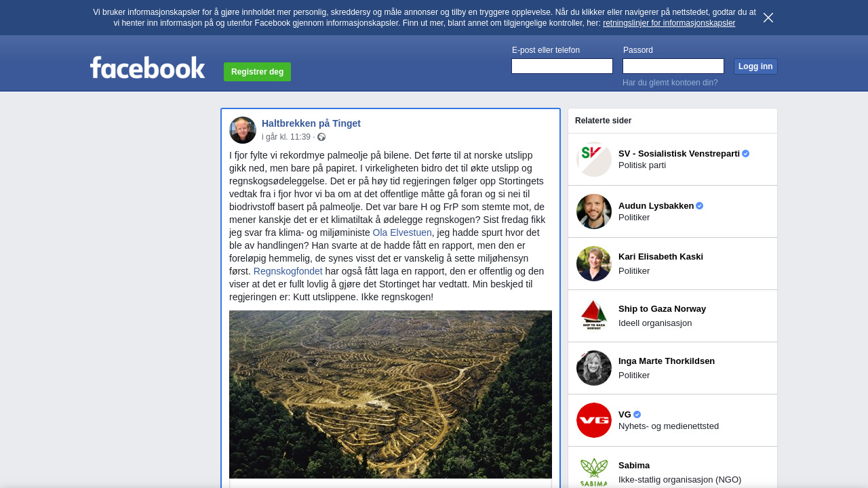Close the cookie notice banner

click(x=768, y=18)
